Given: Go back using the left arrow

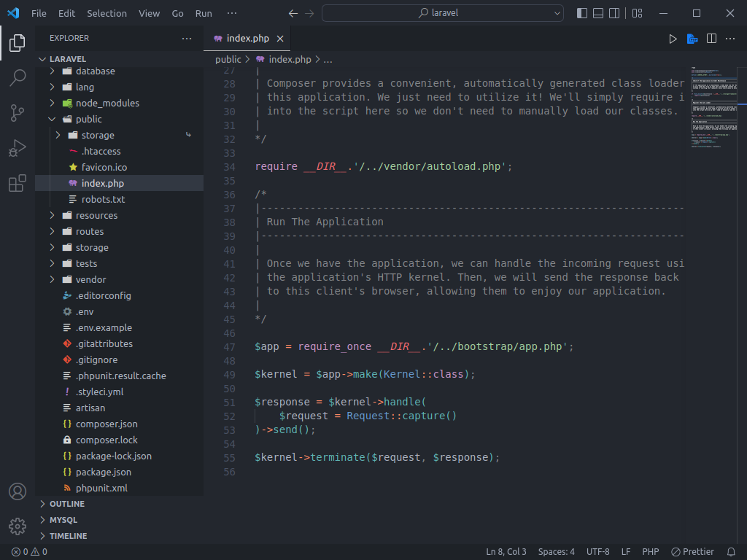Looking at the screenshot, I should [x=293, y=13].
